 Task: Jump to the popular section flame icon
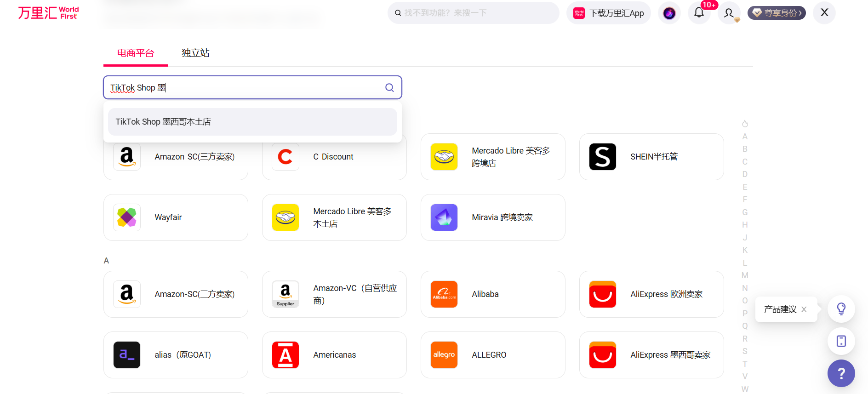(x=745, y=124)
